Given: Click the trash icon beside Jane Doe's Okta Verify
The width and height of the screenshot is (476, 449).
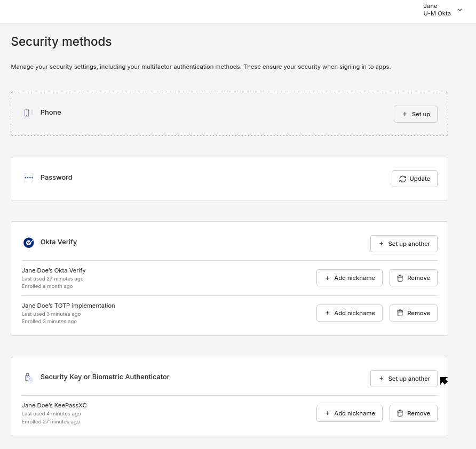Looking at the screenshot, I should (400, 278).
